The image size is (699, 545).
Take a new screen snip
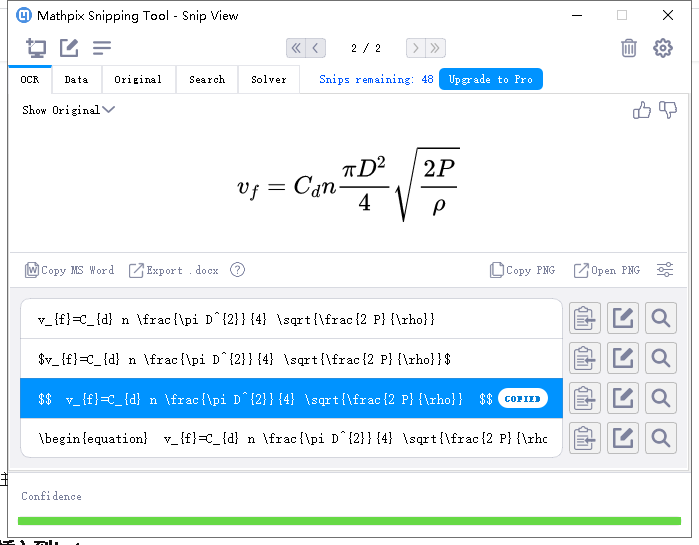click(x=36, y=48)
